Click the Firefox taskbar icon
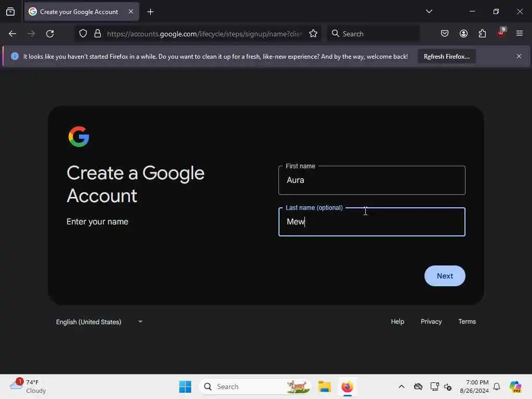Image resolution: width=532 pixels, height=399 pixels. click(348, 387)
